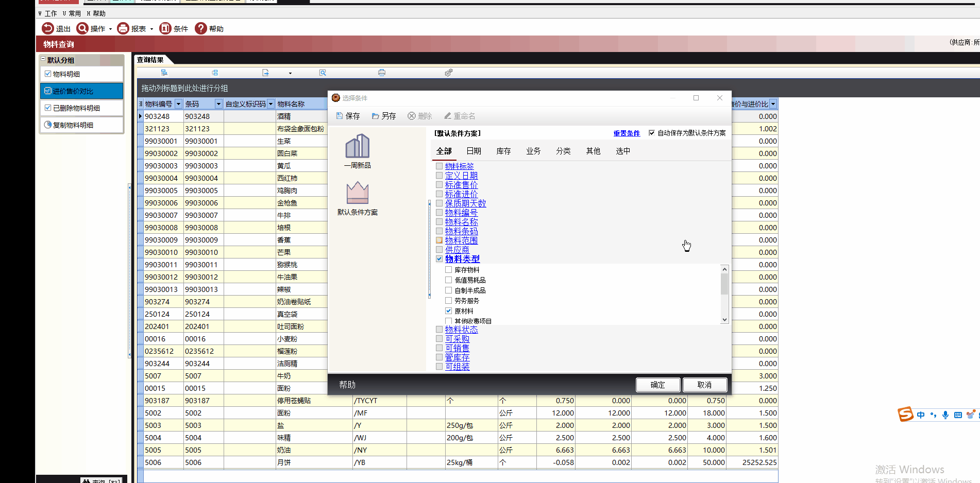Click the 查询结果 tab

point(150,60)
